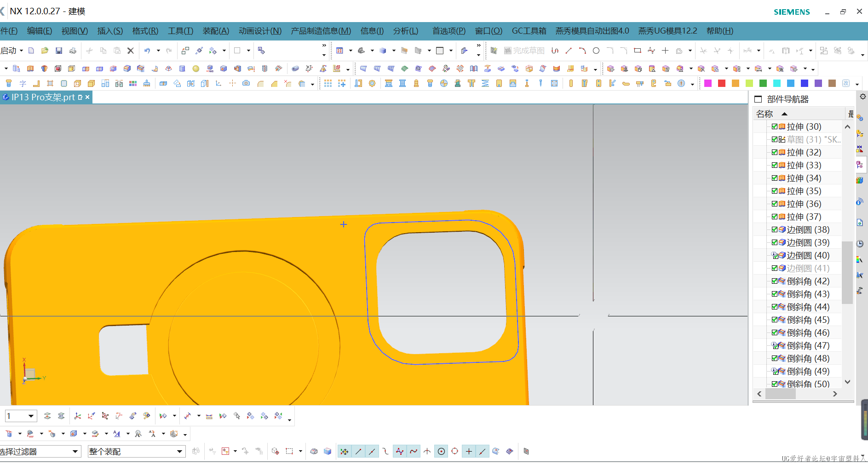This screenshot has height=464, width=868.
Task: Delete selection with the X icon
Action: (x=131, y=51)
